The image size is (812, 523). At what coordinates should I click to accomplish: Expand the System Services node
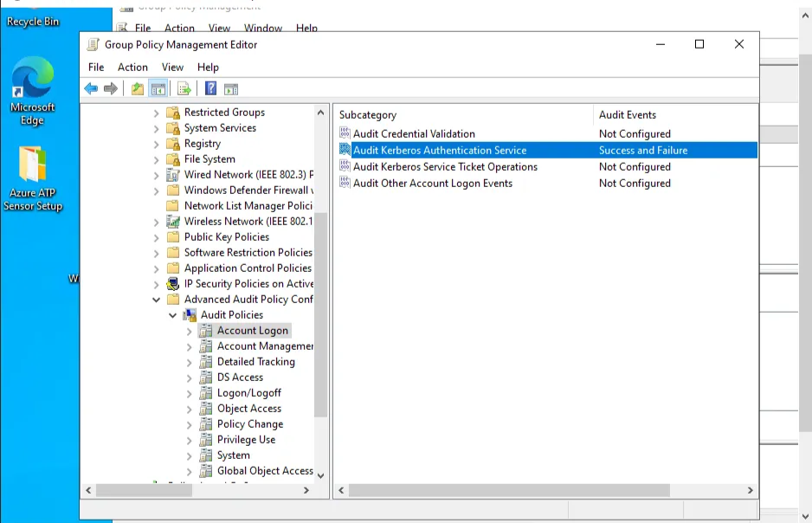[x=157, y=128]
